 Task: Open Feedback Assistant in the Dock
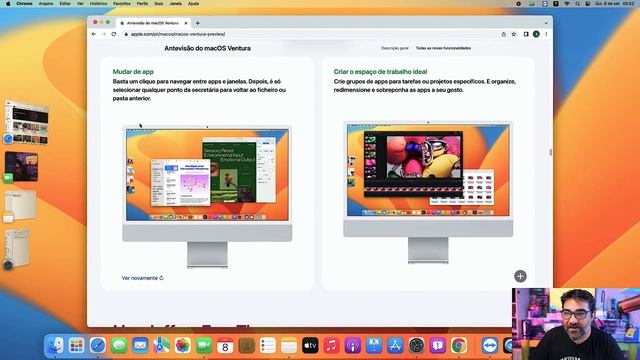(x=438, y=346)
